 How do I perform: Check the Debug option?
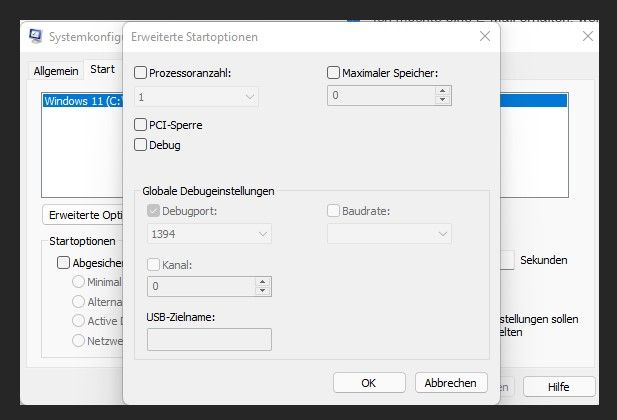coord(141,145)
